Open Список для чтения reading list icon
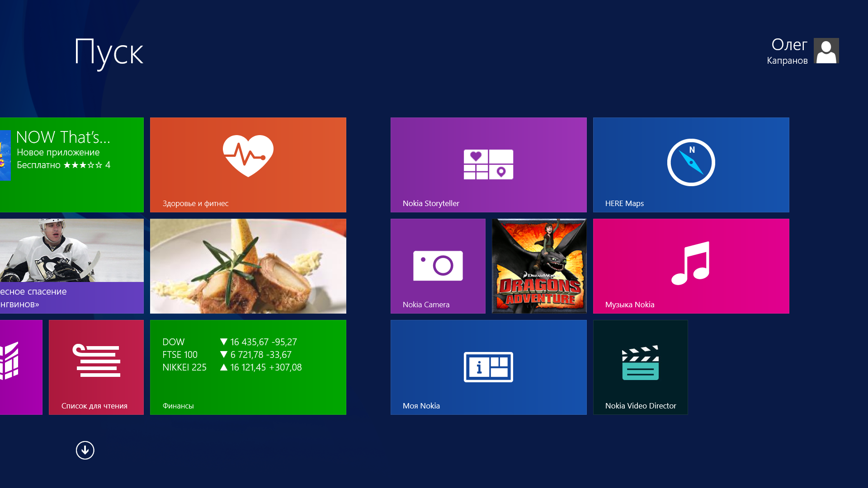Viewport: 868px width, 488px height. 96,360
